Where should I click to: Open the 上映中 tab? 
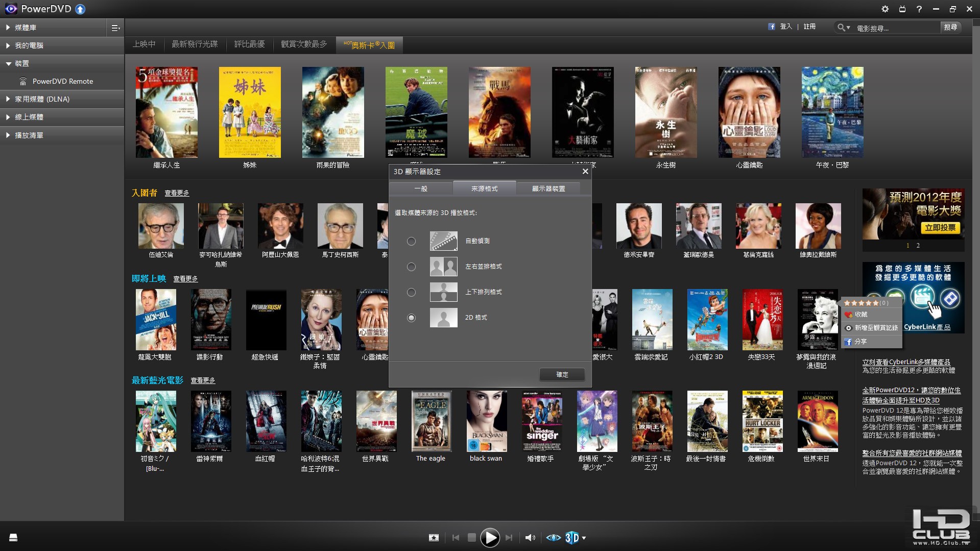point(144,44)
